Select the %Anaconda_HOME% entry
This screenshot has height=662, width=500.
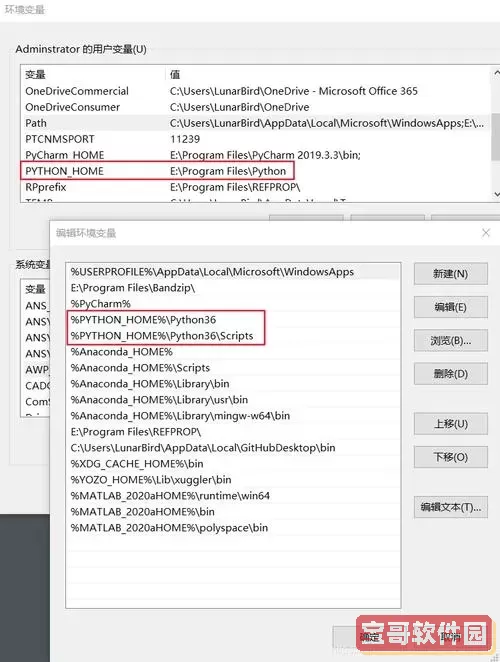(233, 352)
